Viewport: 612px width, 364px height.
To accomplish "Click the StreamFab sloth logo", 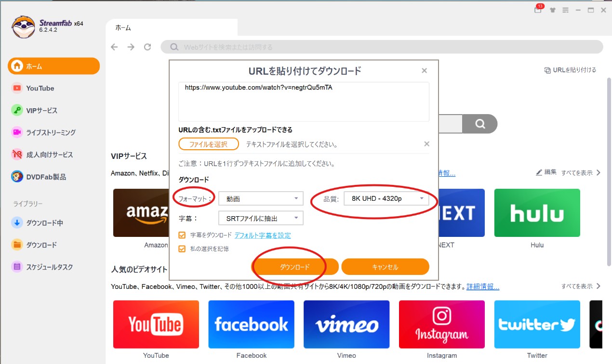I will [x=24, y=26].
